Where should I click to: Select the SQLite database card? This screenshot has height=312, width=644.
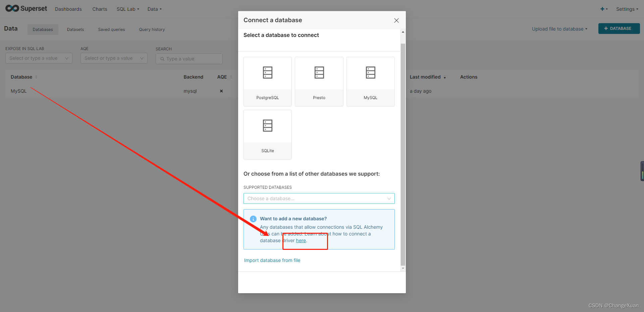[x=268, y=135]
